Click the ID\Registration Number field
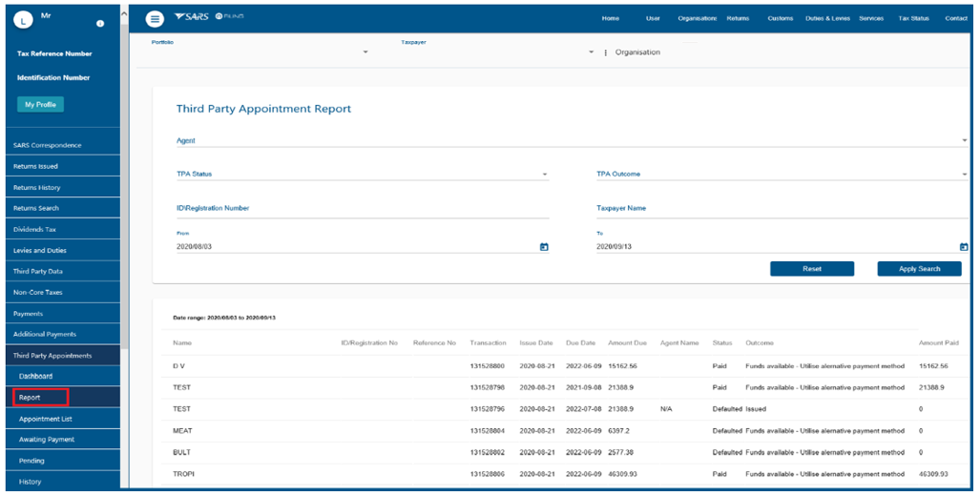Image resolution: width=980 pixels, height=496 pixels. pyautogui.click(x=363, y=209)
